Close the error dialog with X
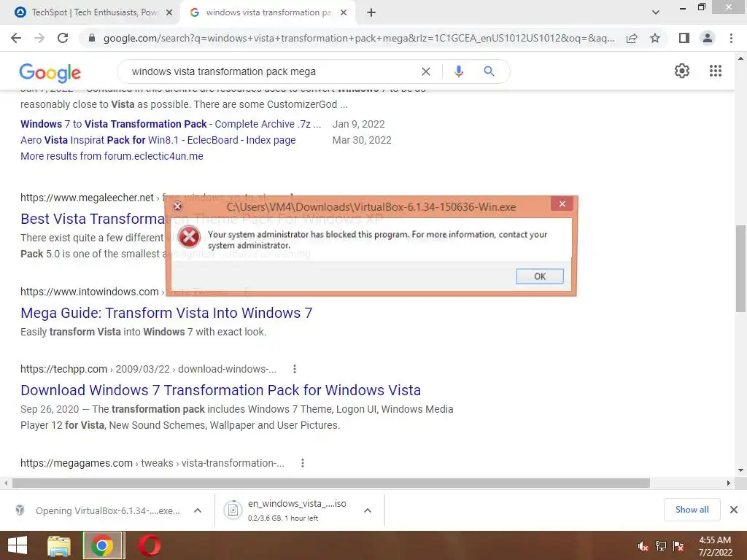 [x=562, y=204]
